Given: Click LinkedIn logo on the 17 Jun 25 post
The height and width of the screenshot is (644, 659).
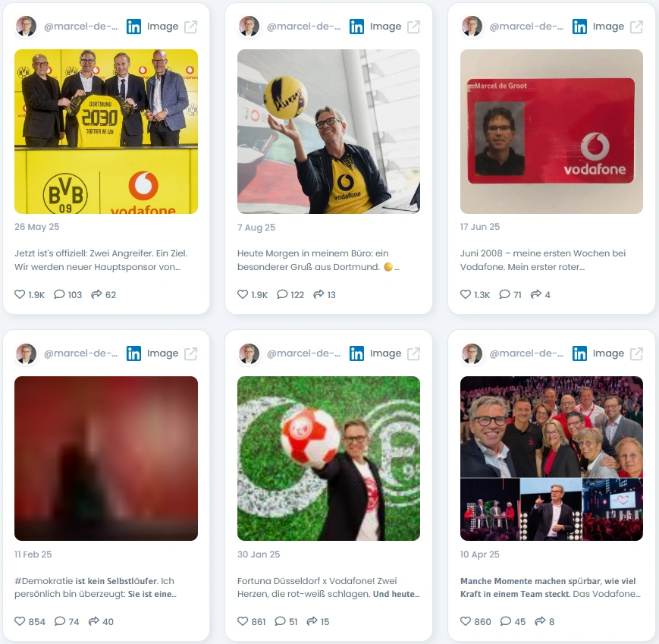Looking at the screenshot, I should tap(579, 27).
